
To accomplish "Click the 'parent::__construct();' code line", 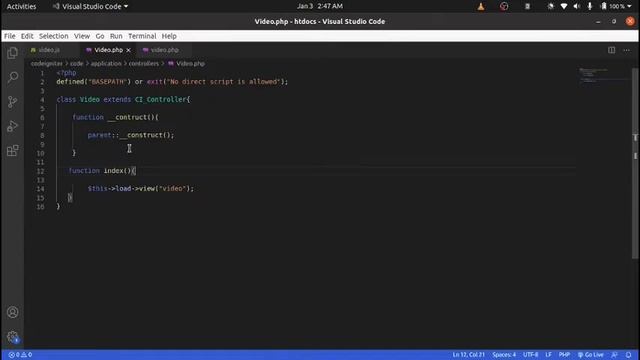I will coord(131,135).
